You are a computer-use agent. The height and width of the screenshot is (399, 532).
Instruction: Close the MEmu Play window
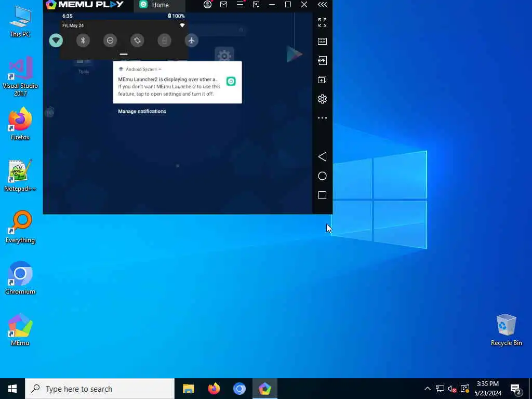304,4
